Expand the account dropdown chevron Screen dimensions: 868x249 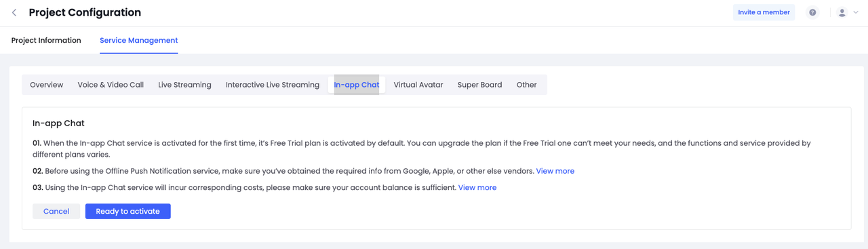click(x=856, y=12)
